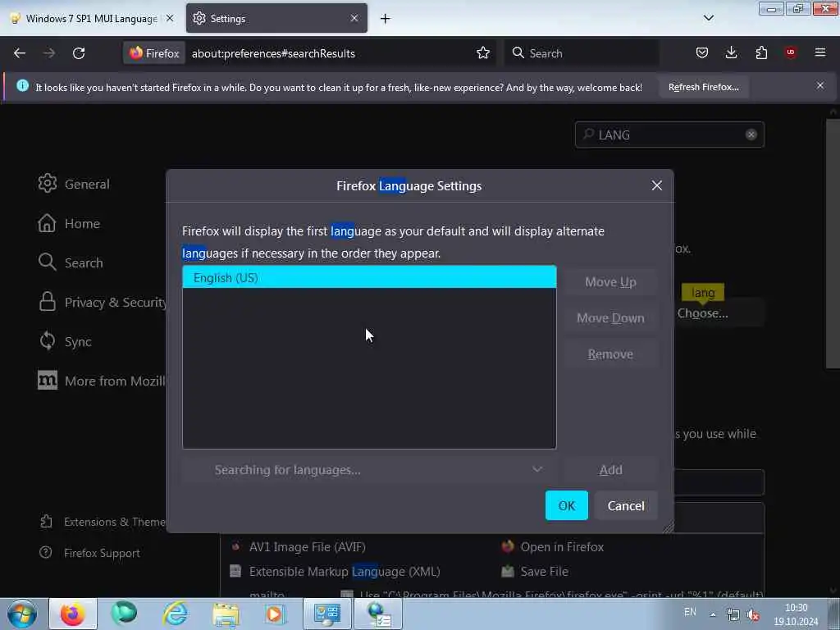
Task: Select English (US) in the language list
Action: coord(369,277)
